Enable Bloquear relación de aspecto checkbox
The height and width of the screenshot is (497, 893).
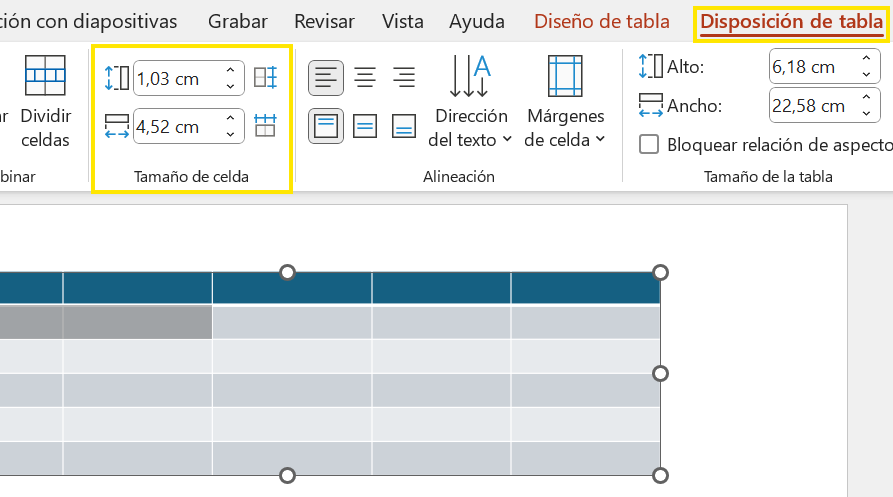649,144
